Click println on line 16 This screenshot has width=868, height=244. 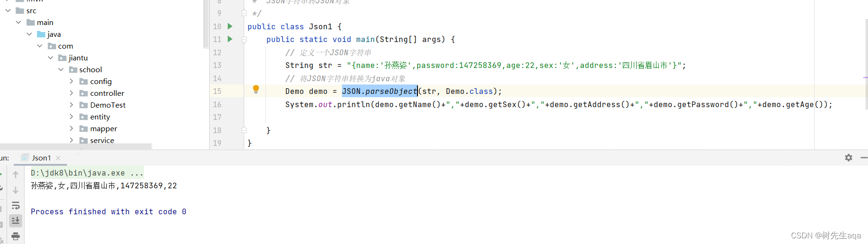pyautogui.click(x=354, y=104)
